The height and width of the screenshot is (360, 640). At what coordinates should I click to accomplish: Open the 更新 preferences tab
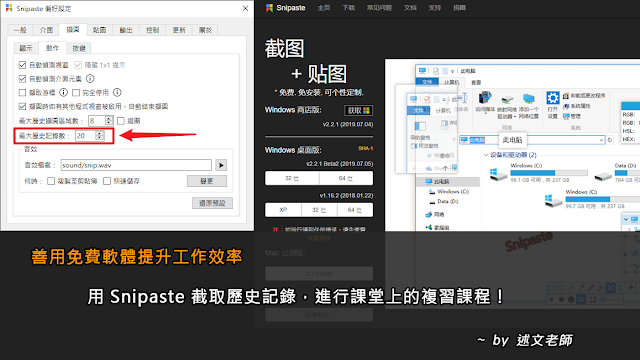click(x=179, y=30)
